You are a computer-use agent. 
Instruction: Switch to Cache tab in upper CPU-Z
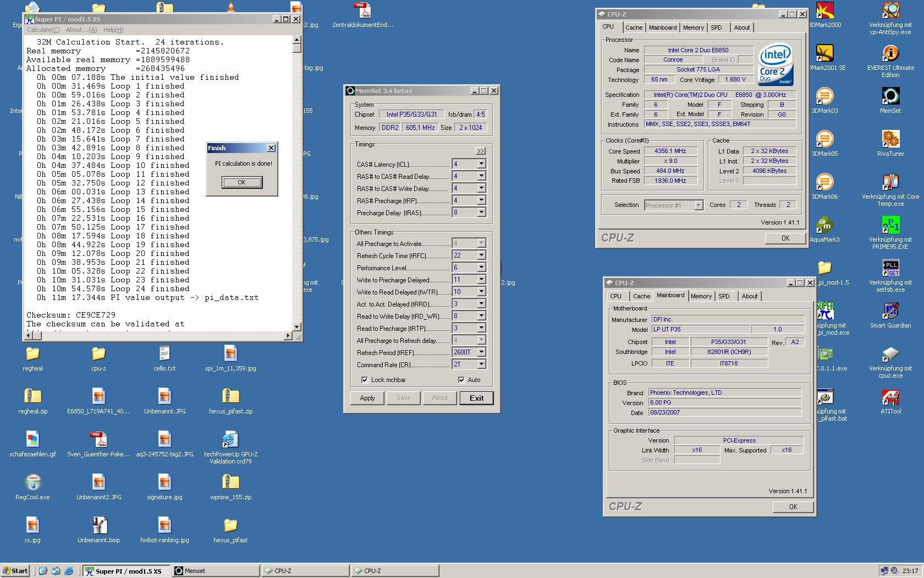pyautogui.click(x=634, y=28)
